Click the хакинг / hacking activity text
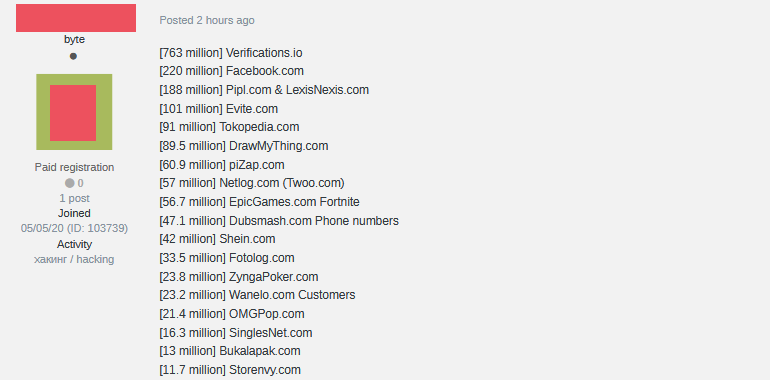Viewport: 770px width, 380px height. tap(74, 259)
